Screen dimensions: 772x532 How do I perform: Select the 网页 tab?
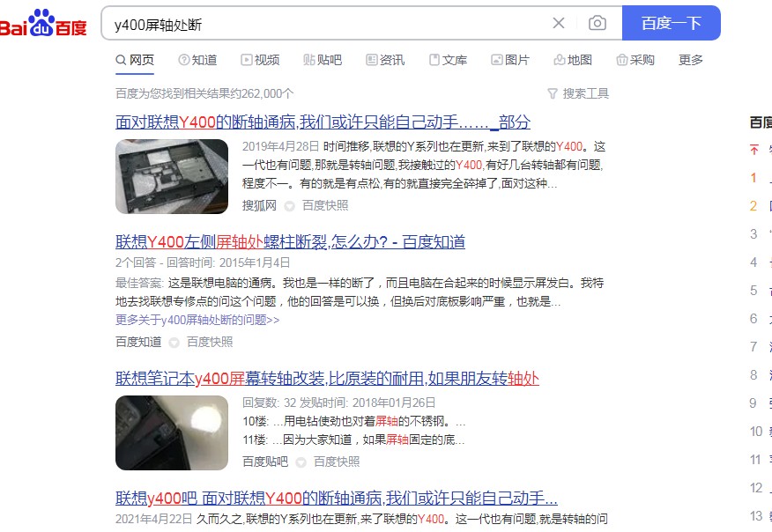point(135,60)
